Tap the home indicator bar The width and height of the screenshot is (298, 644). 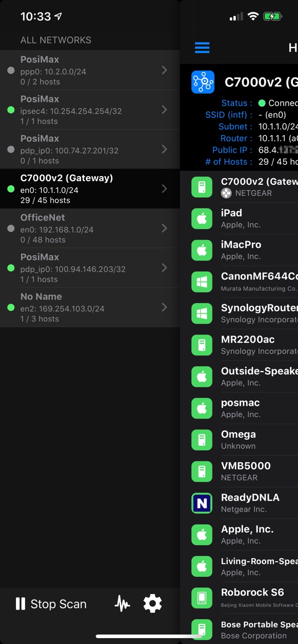[149, 637]
